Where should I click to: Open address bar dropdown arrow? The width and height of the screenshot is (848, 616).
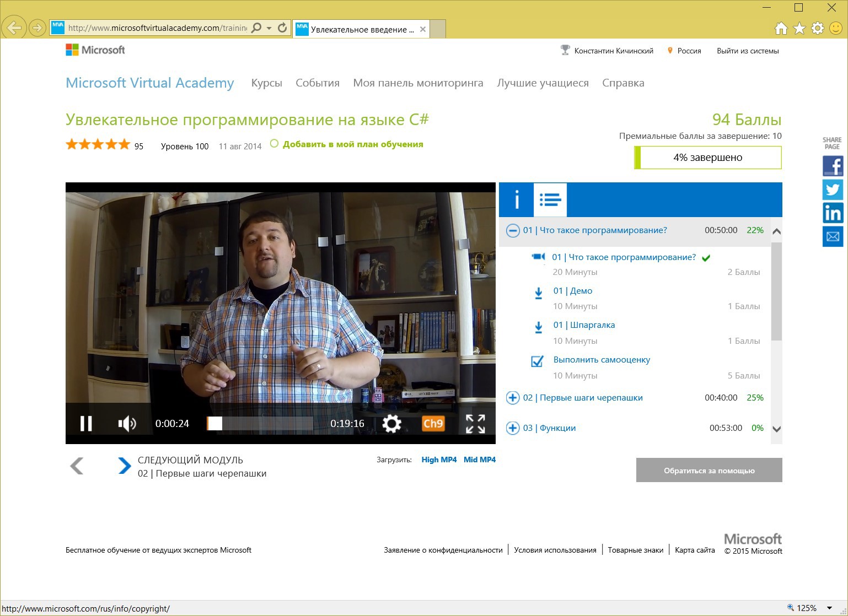(269, 28)
